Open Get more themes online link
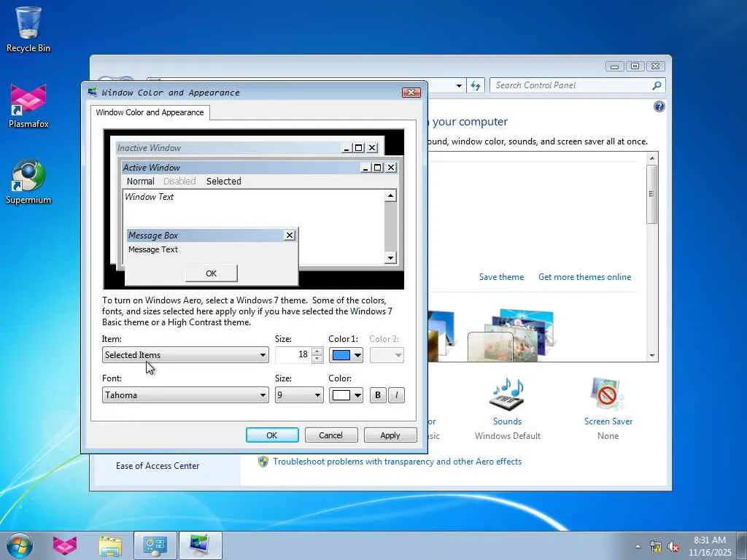The image size is (747, 560). pos(584,276)
